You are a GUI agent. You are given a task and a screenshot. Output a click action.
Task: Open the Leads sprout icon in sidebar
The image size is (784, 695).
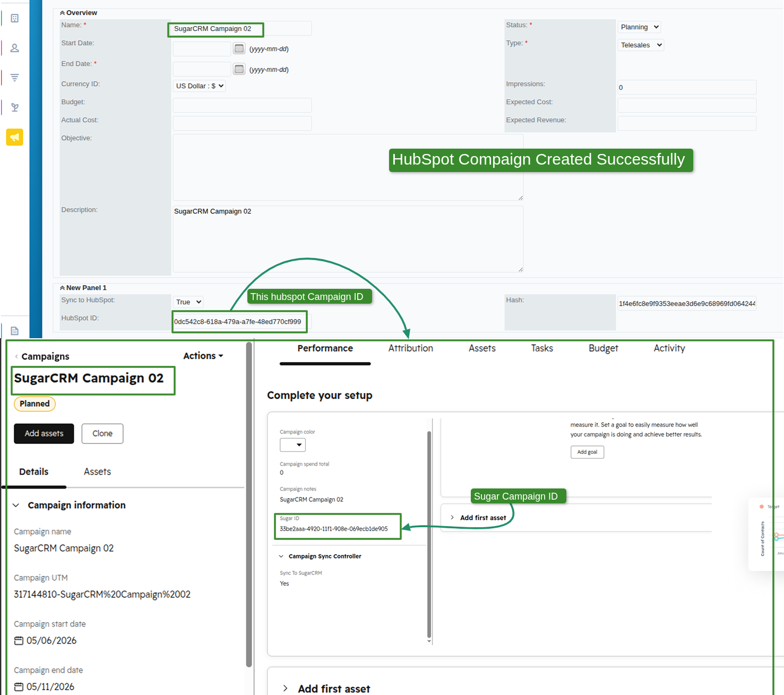pos(15,107)
